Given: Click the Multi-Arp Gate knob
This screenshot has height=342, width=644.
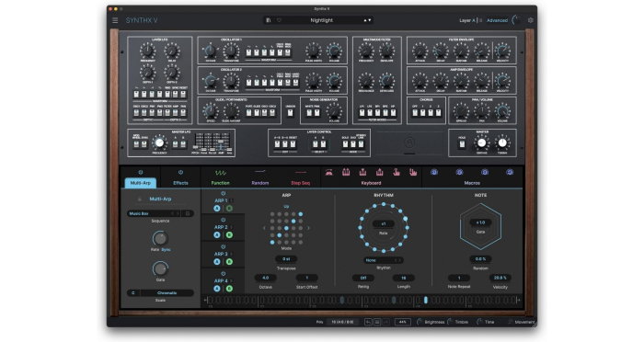Looking at the screenshot, I should coord(160,269).
